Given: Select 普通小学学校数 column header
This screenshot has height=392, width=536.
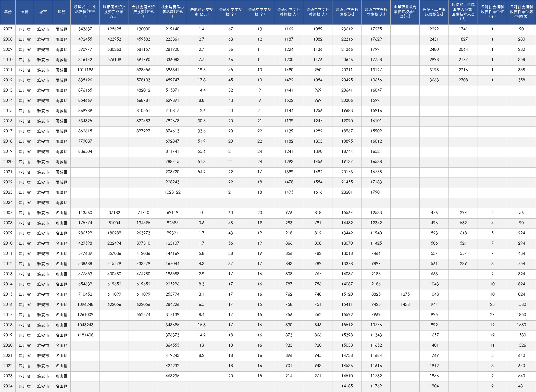Looking at the screenshot, I should click(x=231, y=12).
